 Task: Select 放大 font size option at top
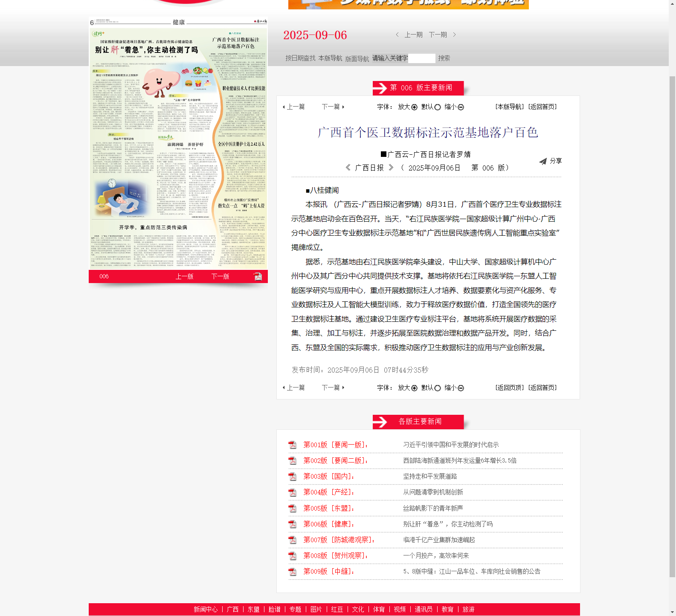coord(414,107)
